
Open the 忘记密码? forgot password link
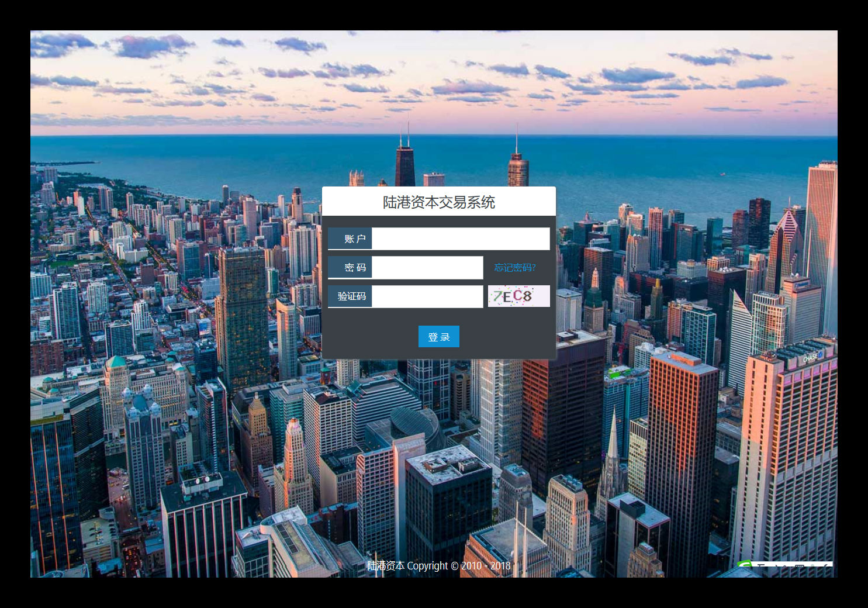[514, 267]
